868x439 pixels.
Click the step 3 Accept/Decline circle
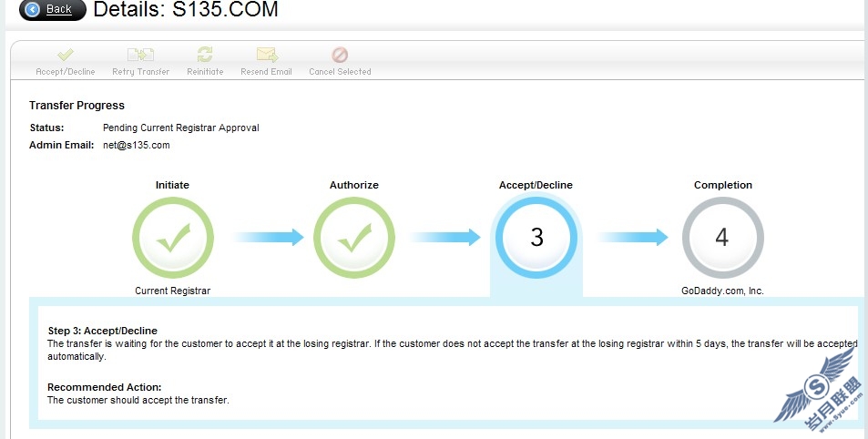pos(536,238)
